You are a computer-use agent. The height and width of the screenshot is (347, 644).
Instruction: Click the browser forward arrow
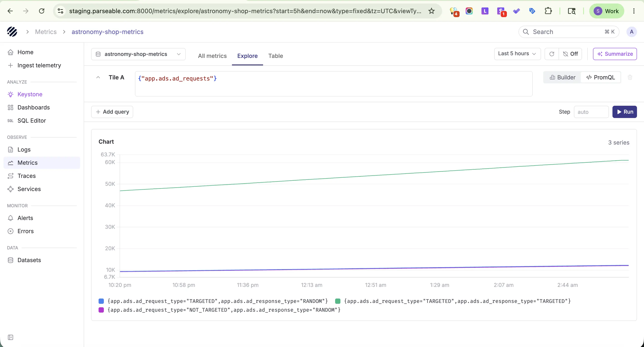tap(26, 11)
